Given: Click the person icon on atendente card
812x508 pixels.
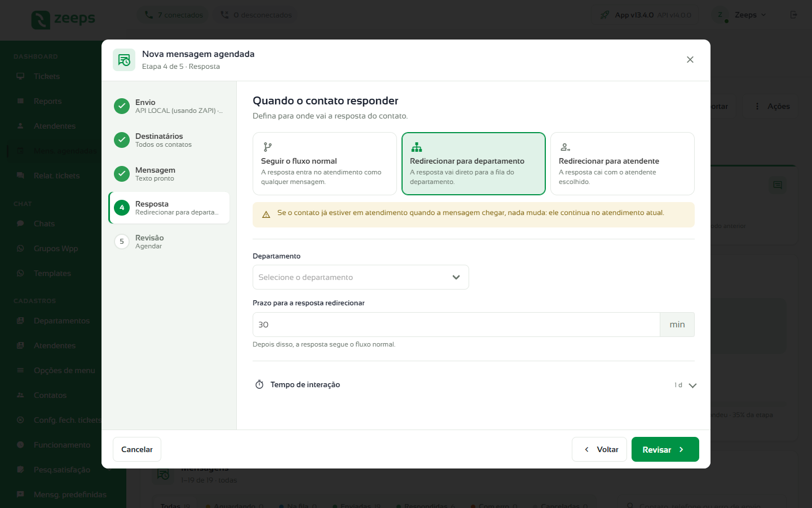Looking at the screenshot, I should pos(565,147).
